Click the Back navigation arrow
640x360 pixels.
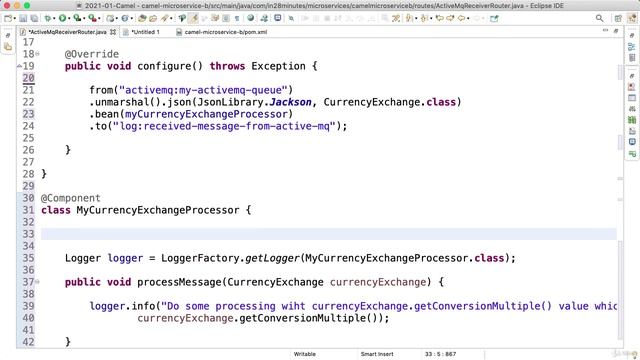tap(461, 18)
